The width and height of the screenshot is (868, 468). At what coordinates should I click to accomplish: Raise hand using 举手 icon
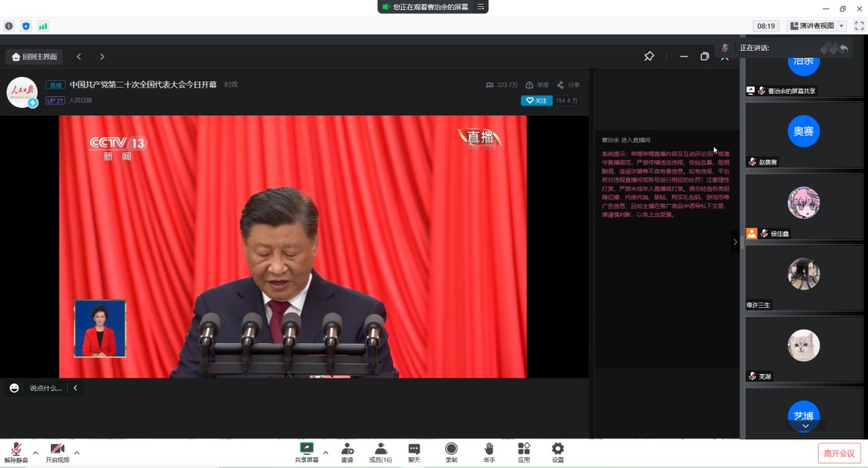pyautogui.click(x=489, y=451)
